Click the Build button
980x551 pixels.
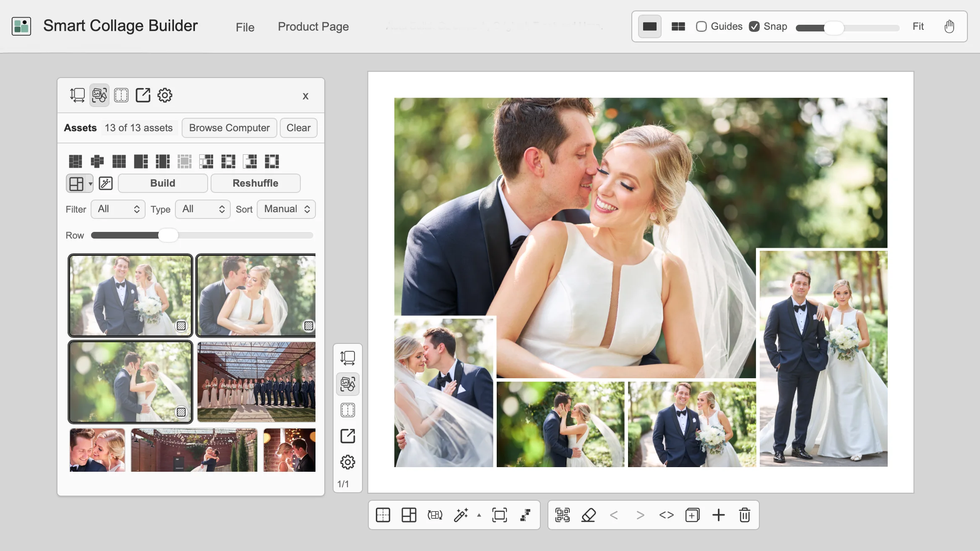point(163,183)
